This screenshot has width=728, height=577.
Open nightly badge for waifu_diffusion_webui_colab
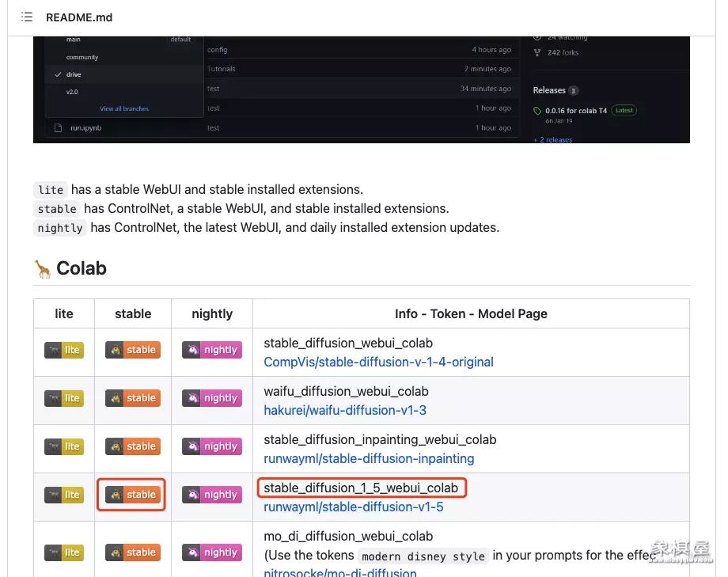[x=212, y=398]
